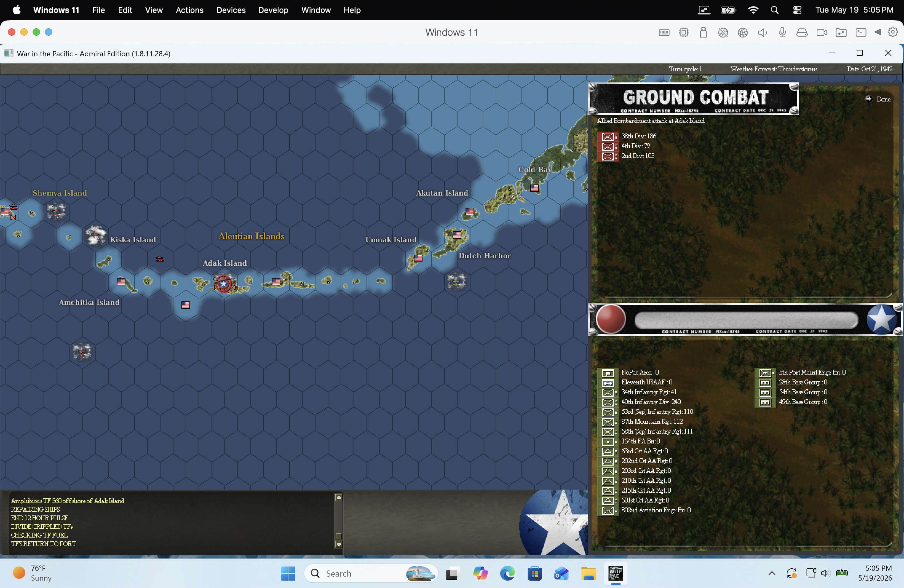904x588 pixels.
Task: Click the message log scroll down arrow
Action: (x=339, y=544)
